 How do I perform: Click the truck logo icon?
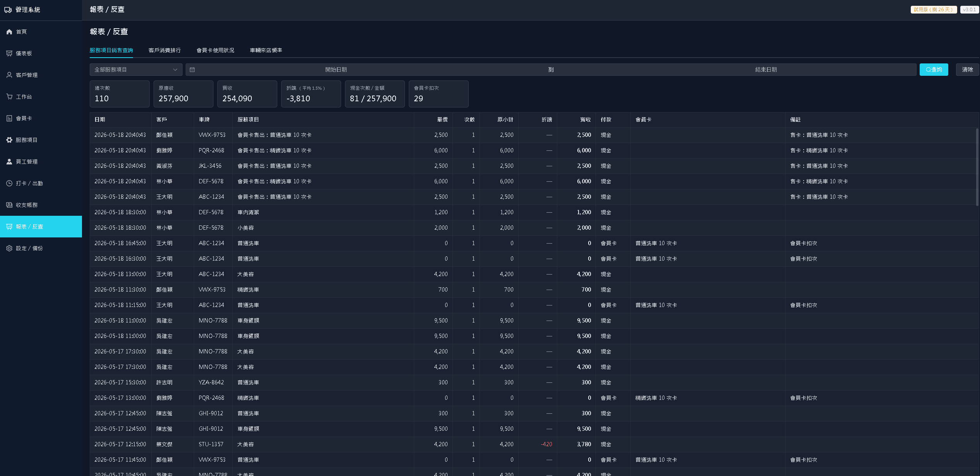coord(8,10)
